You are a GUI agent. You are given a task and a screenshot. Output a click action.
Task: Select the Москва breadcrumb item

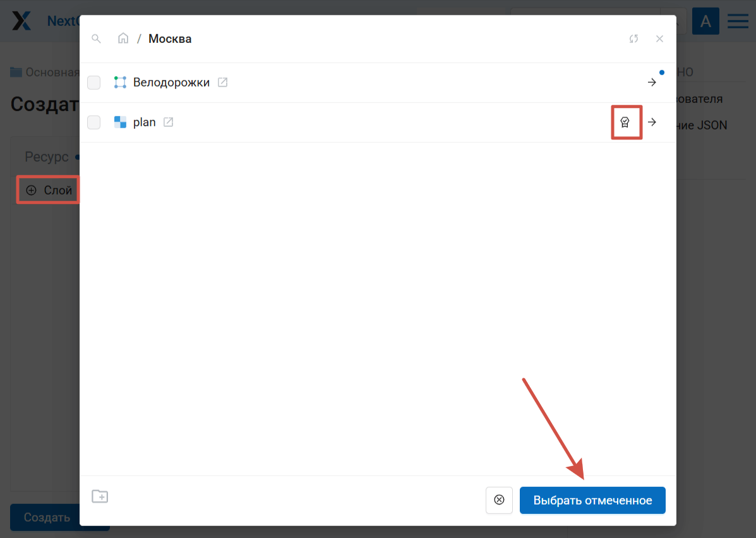[170, 39]
